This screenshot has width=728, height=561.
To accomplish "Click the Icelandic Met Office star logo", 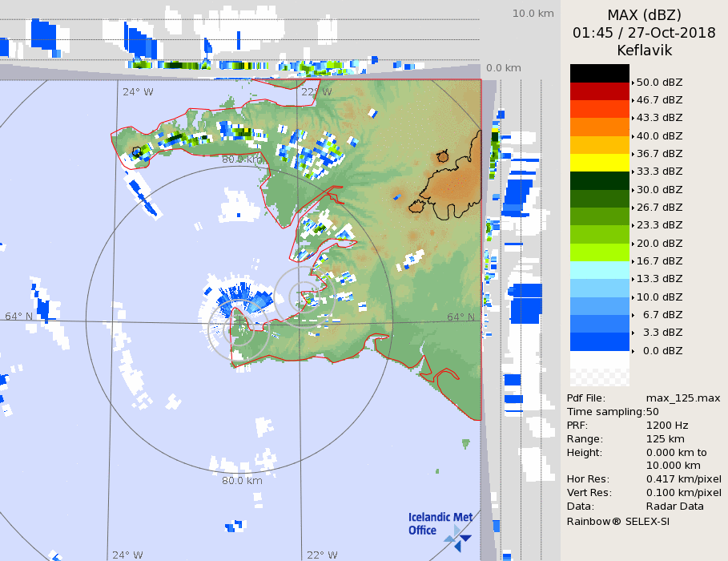I will pos(458,538).
